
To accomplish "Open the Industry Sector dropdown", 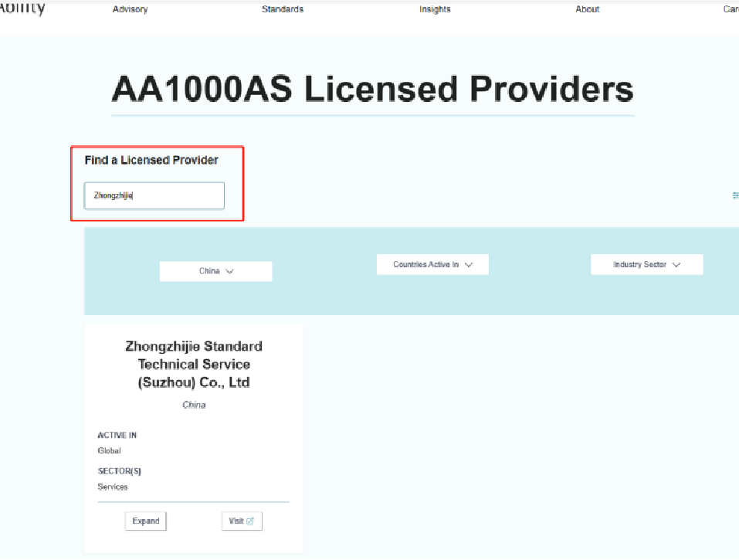I will (646, 265).
